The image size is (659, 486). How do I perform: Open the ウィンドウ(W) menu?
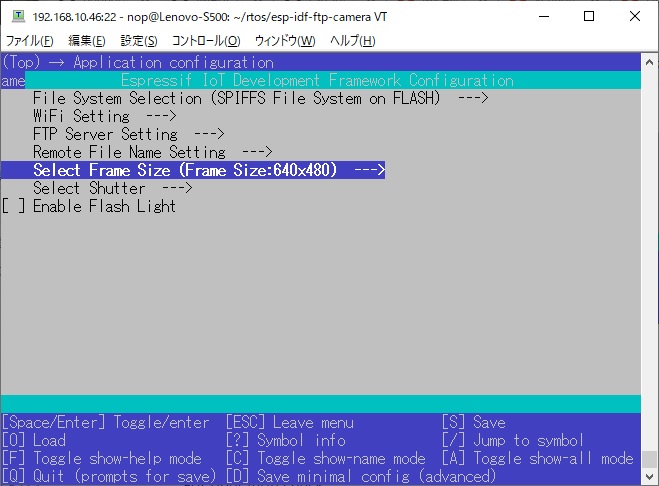click(285, 41)
